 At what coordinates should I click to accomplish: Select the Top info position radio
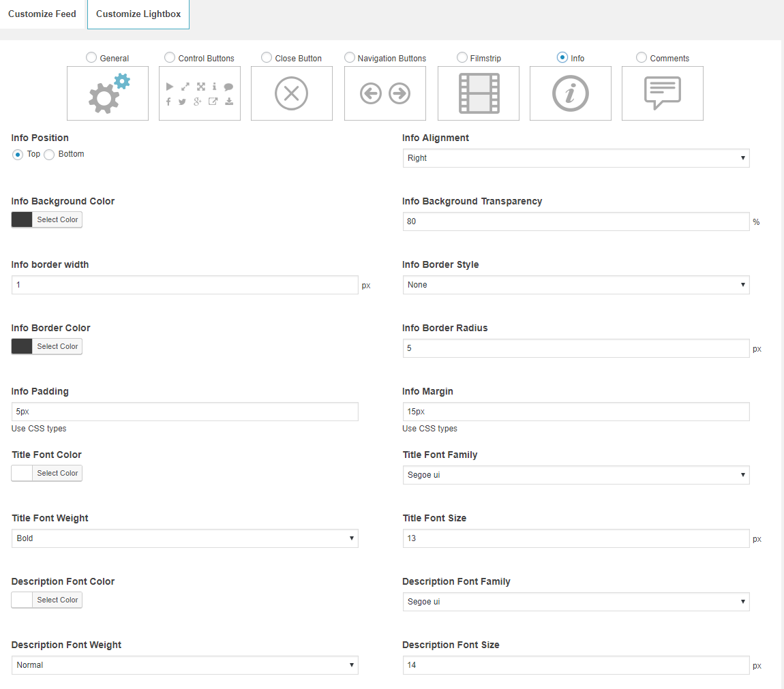[x=18, y=155]
